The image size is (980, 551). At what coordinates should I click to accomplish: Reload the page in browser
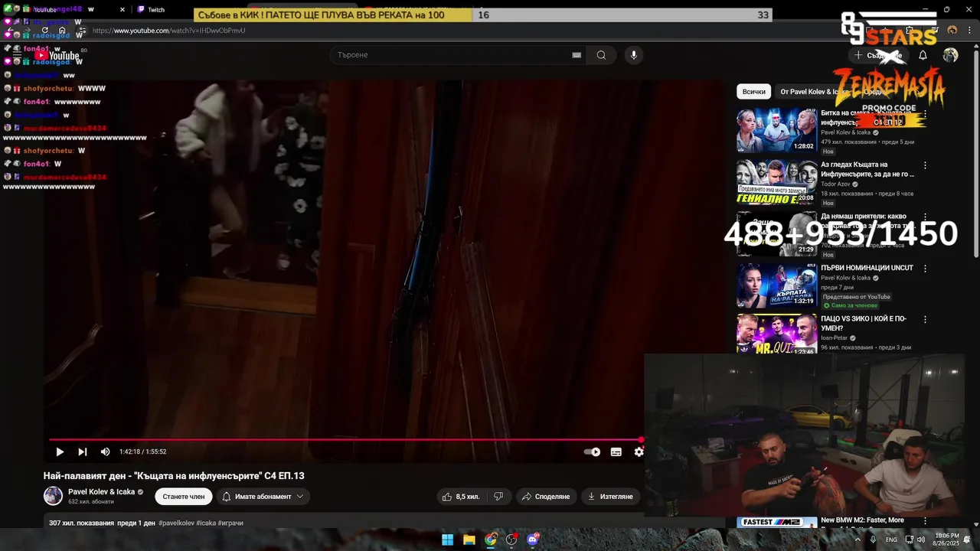point(44,31)
